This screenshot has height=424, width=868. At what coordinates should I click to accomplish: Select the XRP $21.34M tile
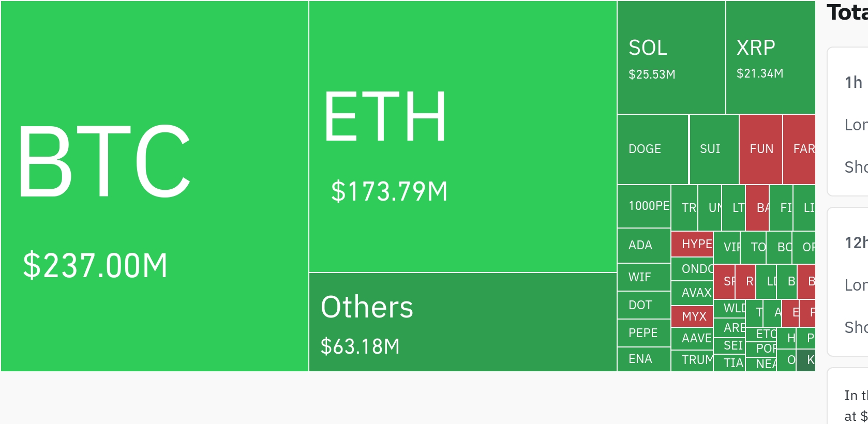point(771,57)
